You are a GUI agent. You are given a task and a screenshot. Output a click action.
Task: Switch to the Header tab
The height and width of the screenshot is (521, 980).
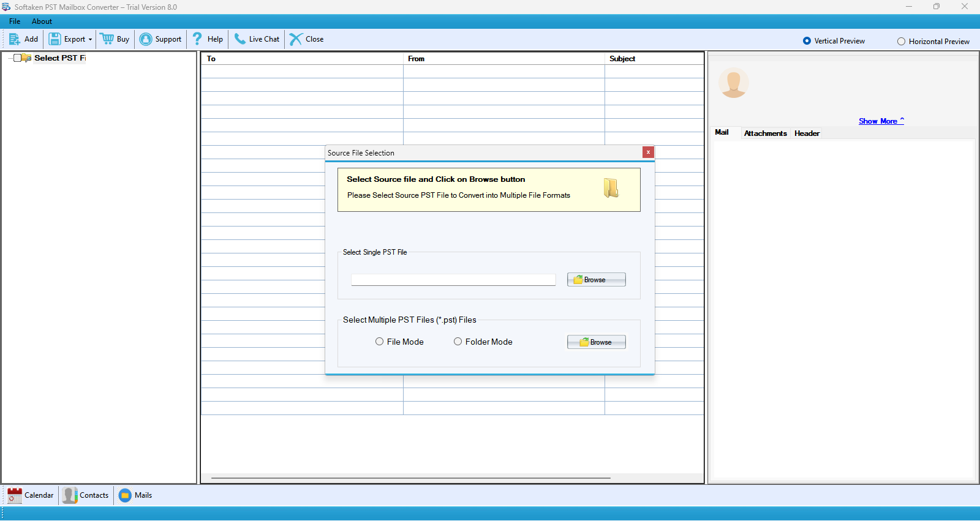pos(807,133)
